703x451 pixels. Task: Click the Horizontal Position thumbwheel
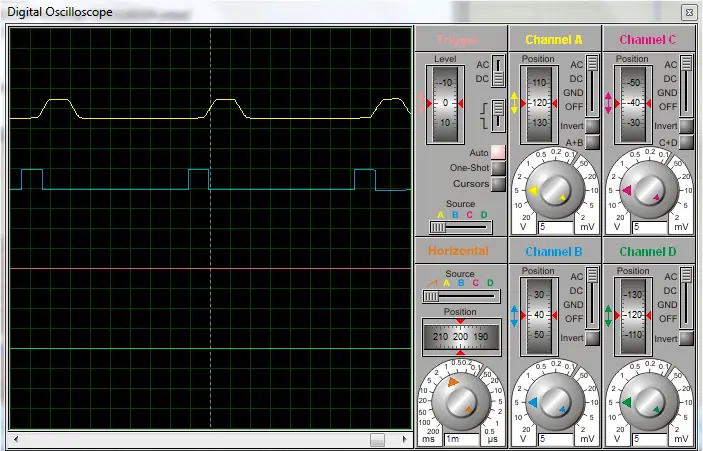461,337
